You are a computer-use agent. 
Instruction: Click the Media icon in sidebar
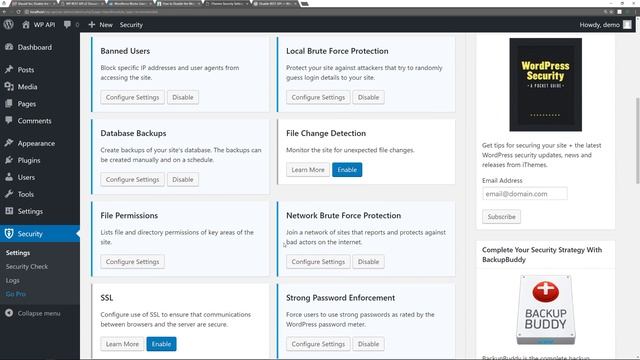tap(9, 87)
